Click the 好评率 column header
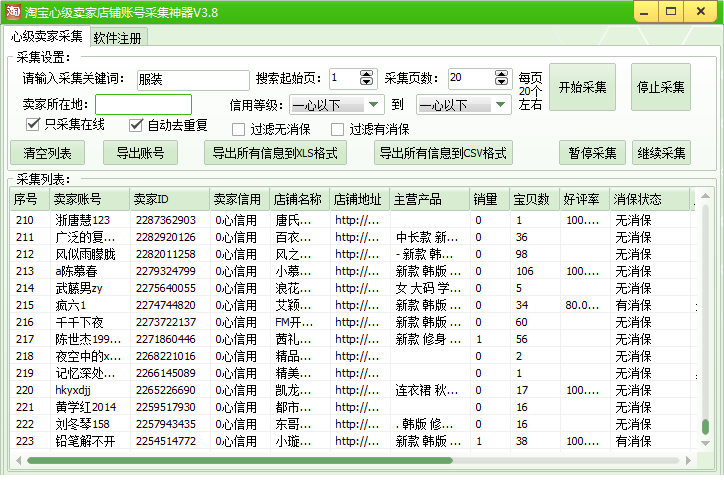Screen dimensions: 724x498 click(x=585, y=199)
